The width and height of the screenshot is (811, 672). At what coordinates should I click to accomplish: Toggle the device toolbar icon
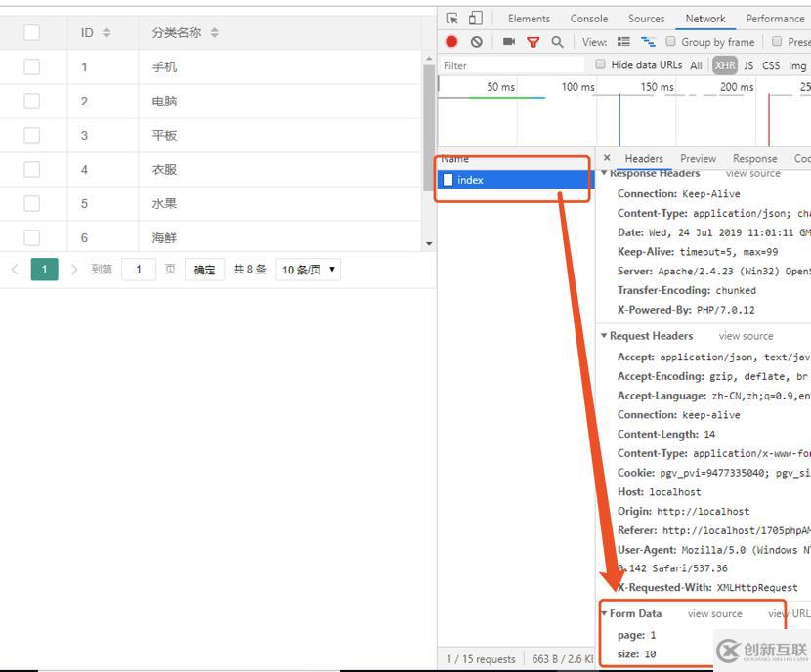point(475,19)
